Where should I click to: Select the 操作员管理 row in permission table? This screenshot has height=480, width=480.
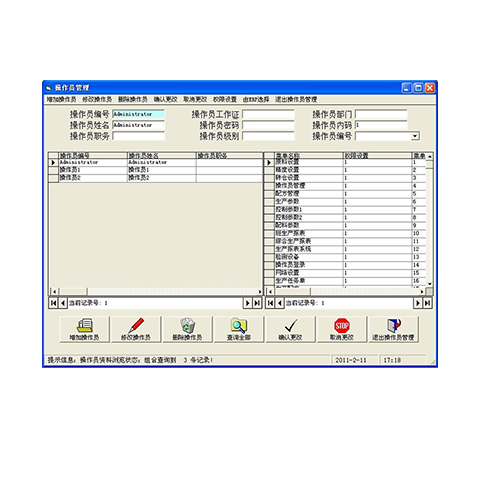(346, 186)
